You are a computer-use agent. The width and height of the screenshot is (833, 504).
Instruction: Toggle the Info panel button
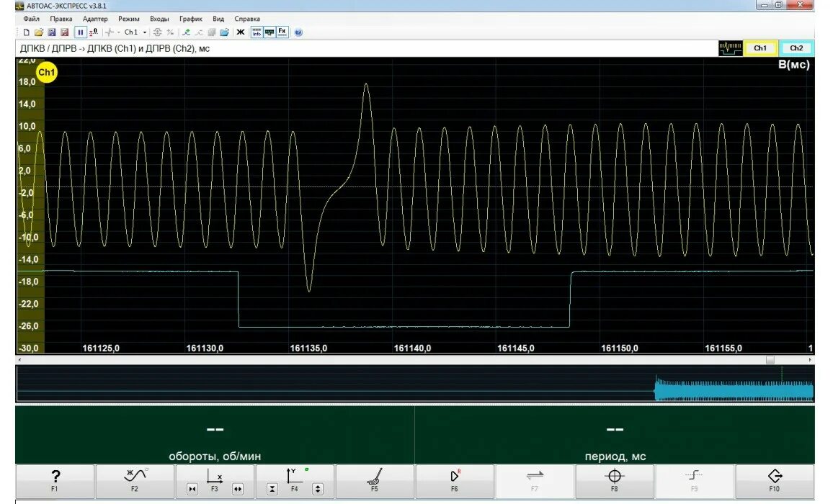(x=257, y=32)
